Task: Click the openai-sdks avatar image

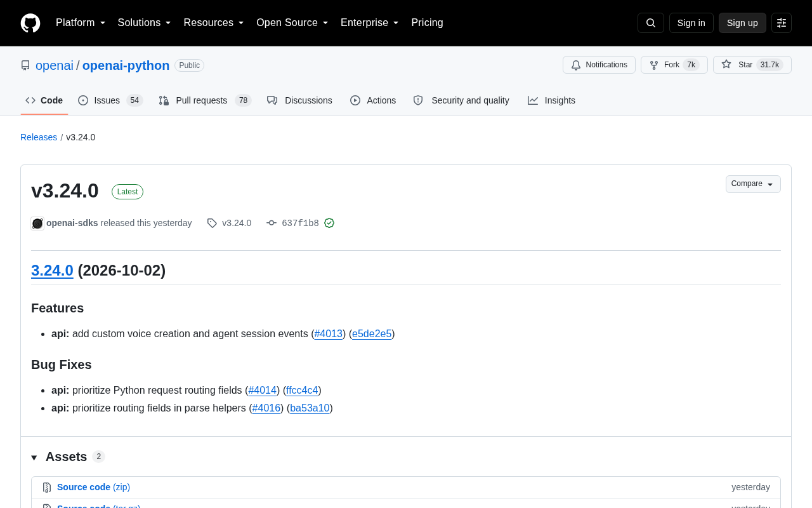Action: point(37,223)
